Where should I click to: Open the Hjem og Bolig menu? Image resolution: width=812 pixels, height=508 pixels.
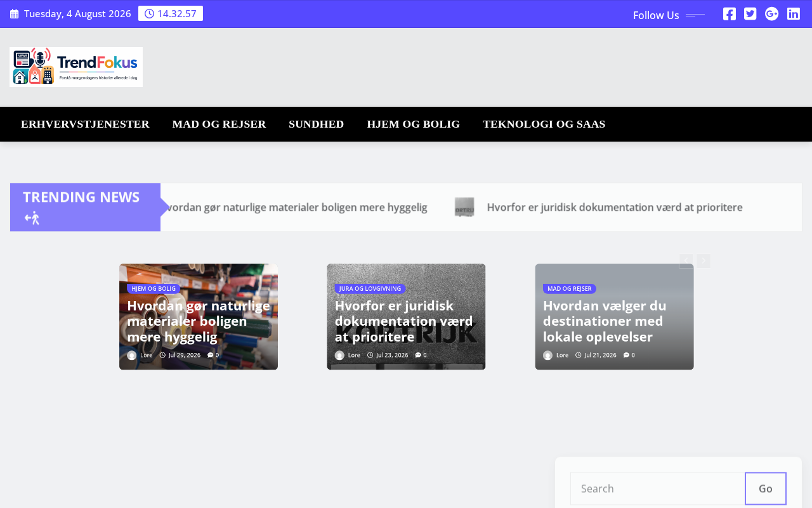pyautogui.click(x=414, y=124)
